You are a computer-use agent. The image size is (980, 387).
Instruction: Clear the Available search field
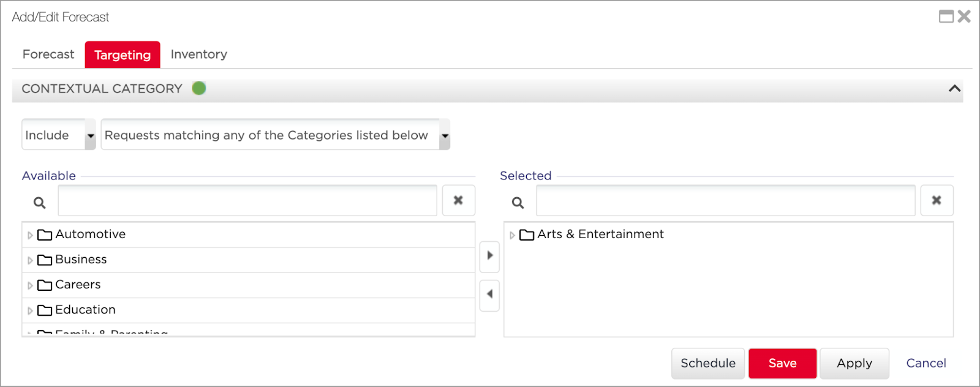(x=458, y=200)
